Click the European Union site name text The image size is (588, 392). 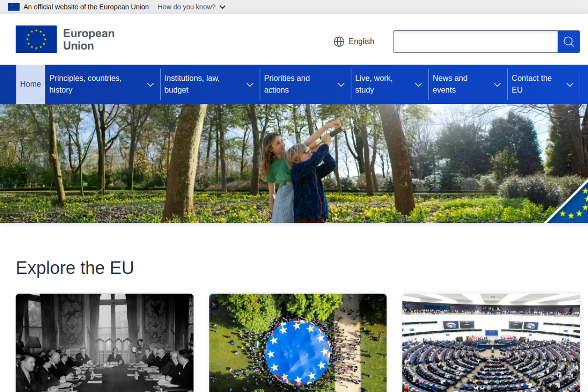tap(89, 40)
